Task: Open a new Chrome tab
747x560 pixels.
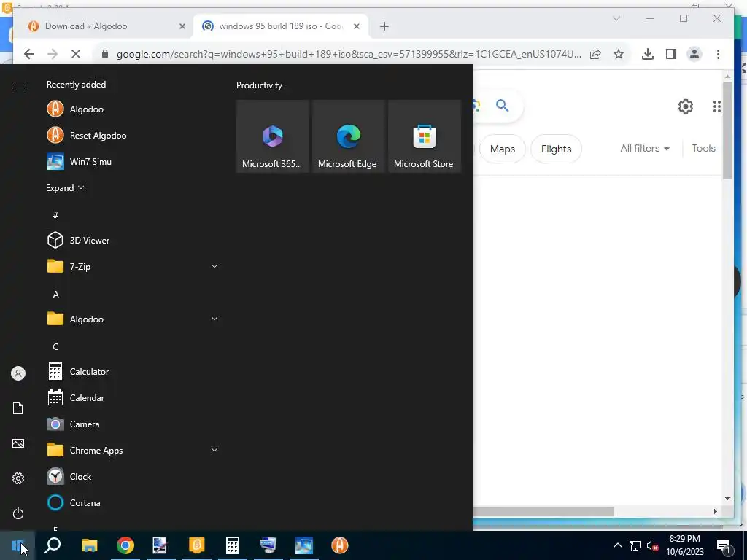Action: pos(384,26)
